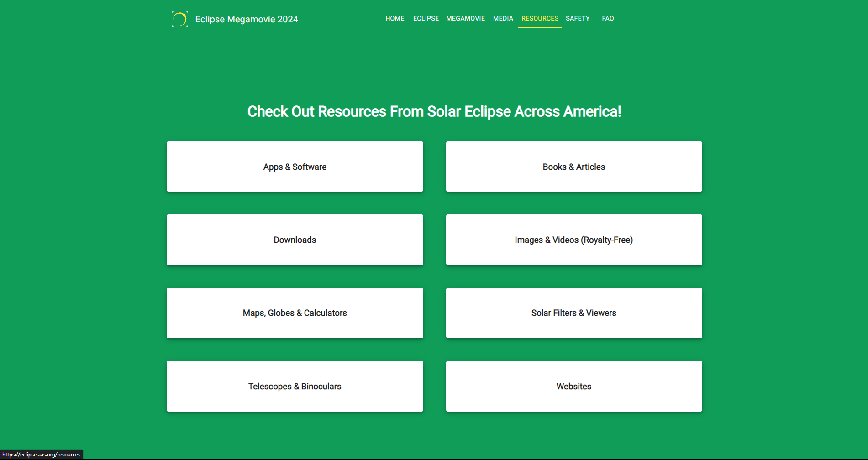Click the Websites resource card
Image resolution: width=868 pixels, height=460 pixels.
pyautogui.click(x=573, y=386)
